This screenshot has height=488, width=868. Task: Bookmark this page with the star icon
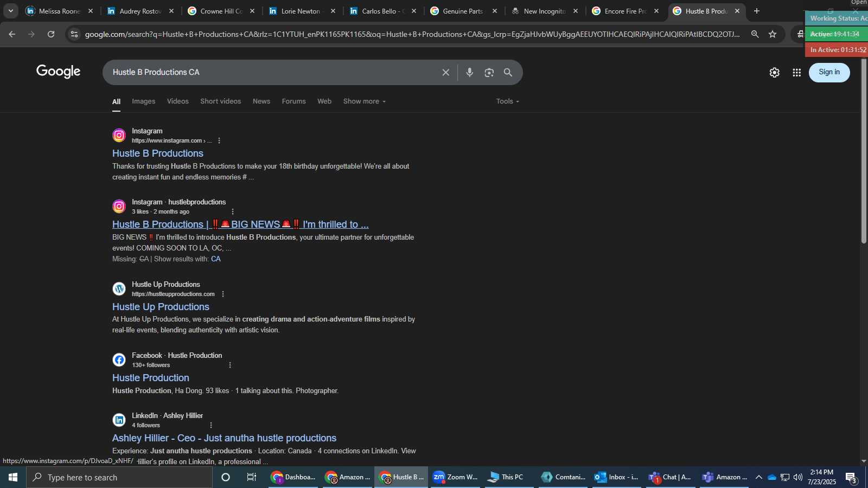point(773,34)
